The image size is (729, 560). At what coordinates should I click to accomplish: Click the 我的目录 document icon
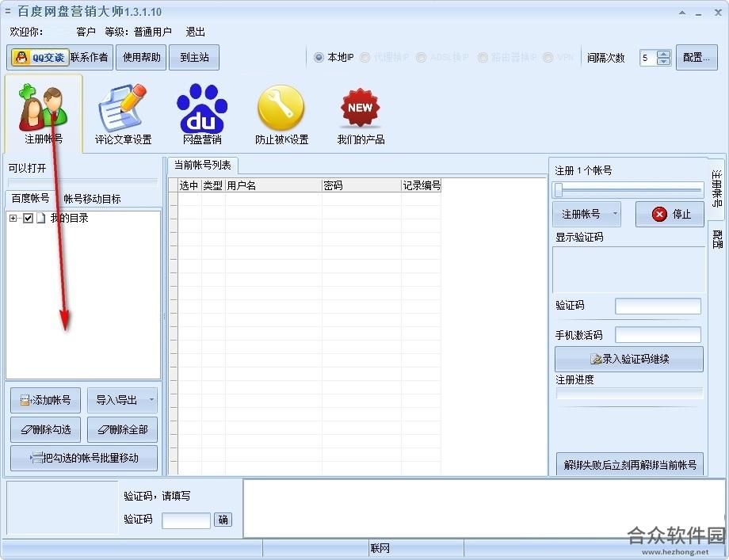pyautogui.click(x=41, y=218)
